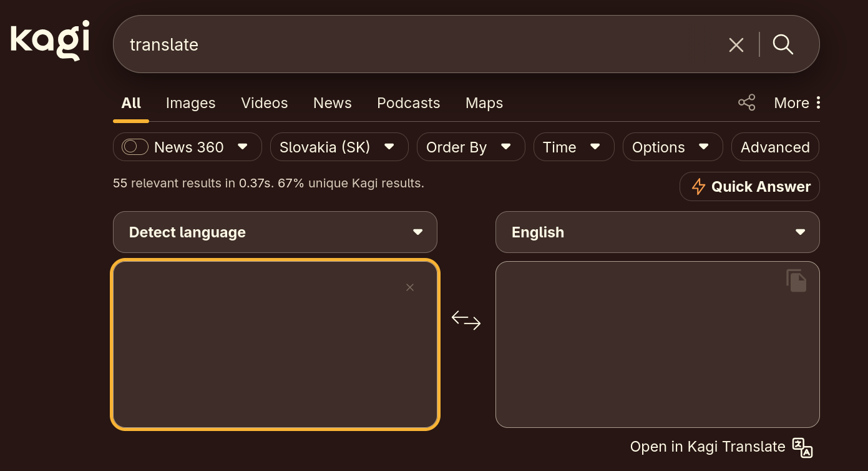Click the Quick Answer button
Image resolution: width=868 pixels, height=471 pixels.
(x=749, y=186)
